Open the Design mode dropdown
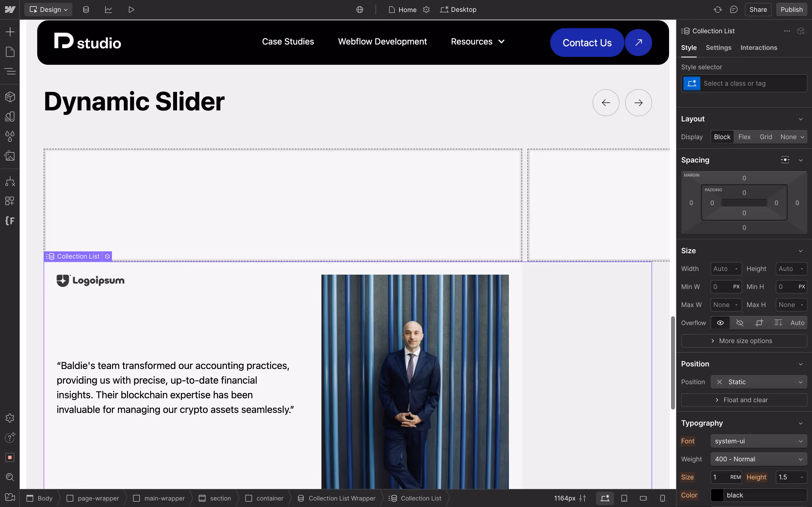 click(49, 9)
